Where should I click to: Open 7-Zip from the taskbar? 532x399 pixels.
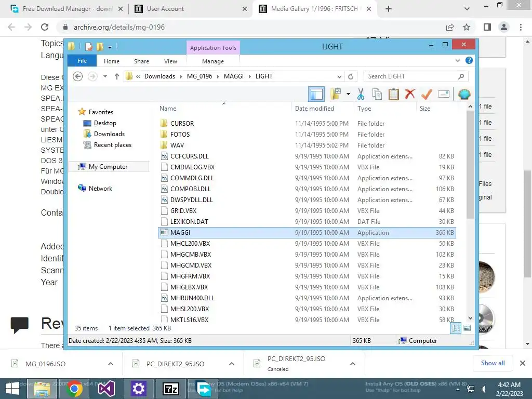coord(170,389)
